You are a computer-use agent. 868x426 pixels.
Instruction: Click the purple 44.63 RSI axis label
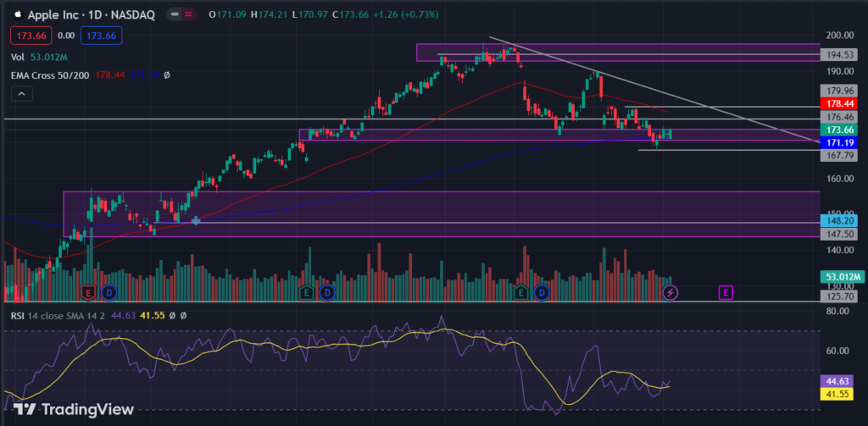pyautogui.click(x=838, y=381)
